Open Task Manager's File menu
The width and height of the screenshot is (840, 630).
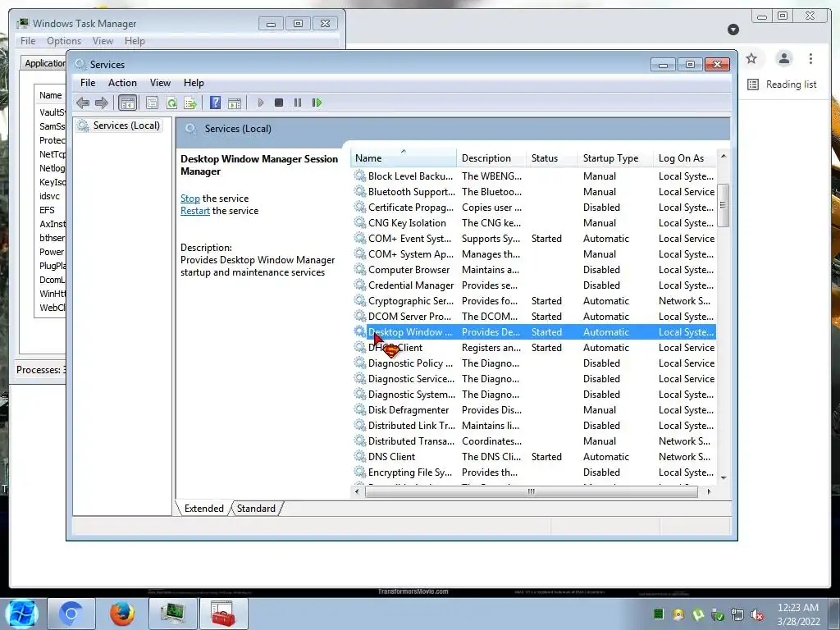click(x=28, y=41)
